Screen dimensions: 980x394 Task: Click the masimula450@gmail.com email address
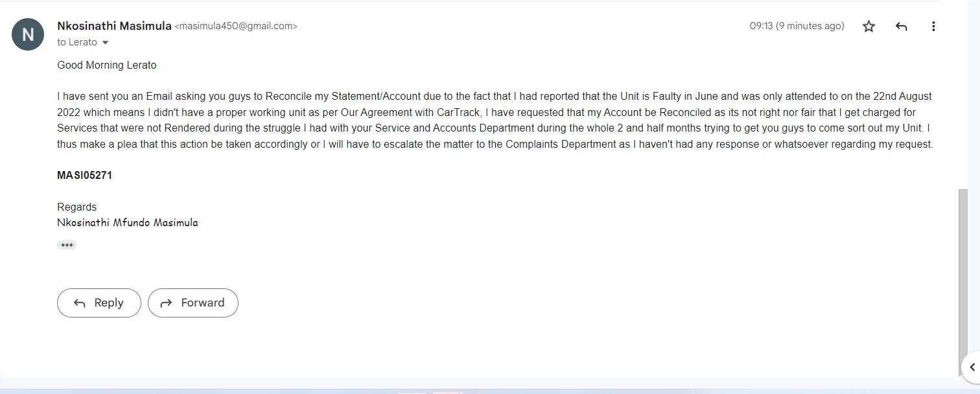tap(236, 27)
